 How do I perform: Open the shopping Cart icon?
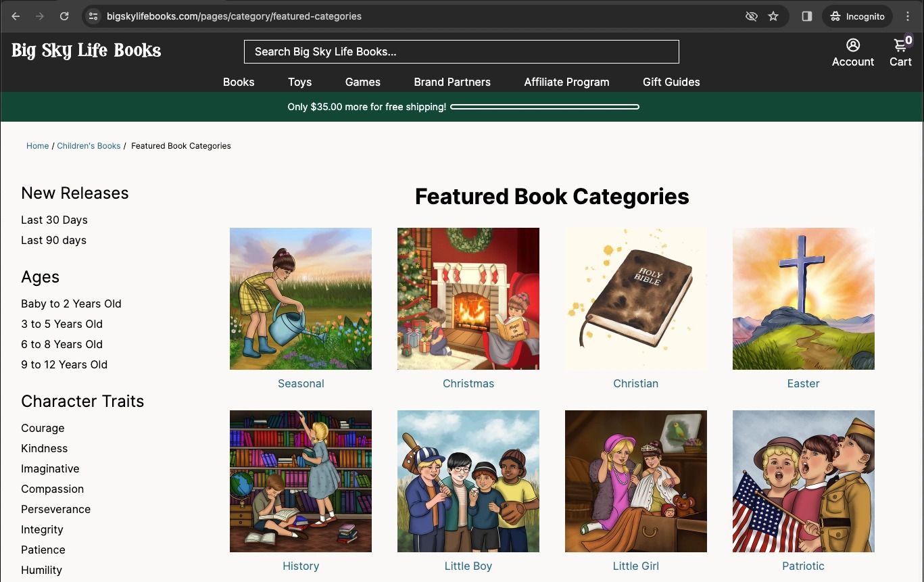click(x=900, y=45)
